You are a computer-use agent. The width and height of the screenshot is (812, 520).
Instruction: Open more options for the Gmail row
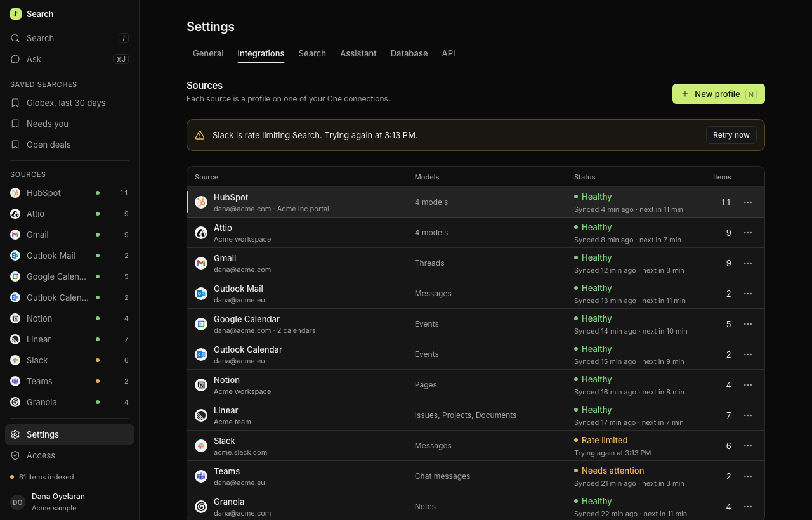[x=748, y=263]
